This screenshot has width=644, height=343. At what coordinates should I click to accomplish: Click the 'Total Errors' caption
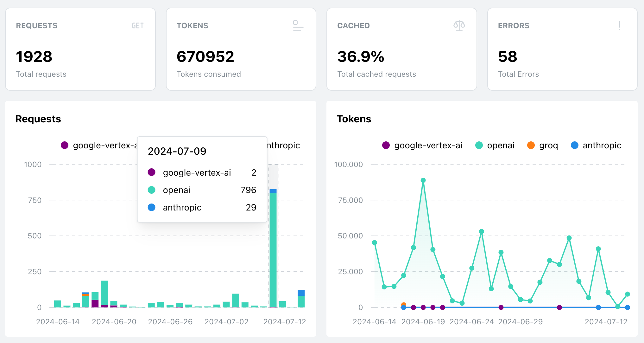tap(518, 74)
